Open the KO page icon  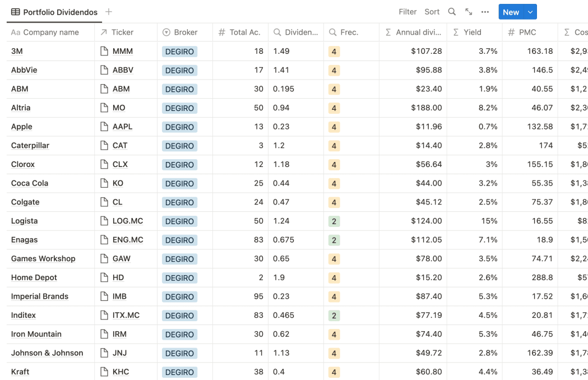104,183
